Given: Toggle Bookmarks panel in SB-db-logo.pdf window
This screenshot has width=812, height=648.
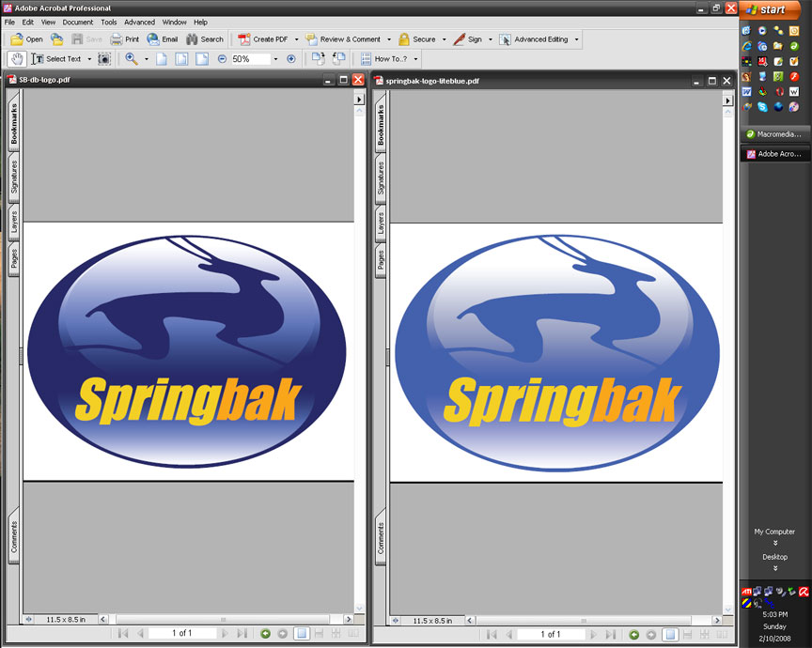Looking at the screenshot, I should (x=14, y=123).
